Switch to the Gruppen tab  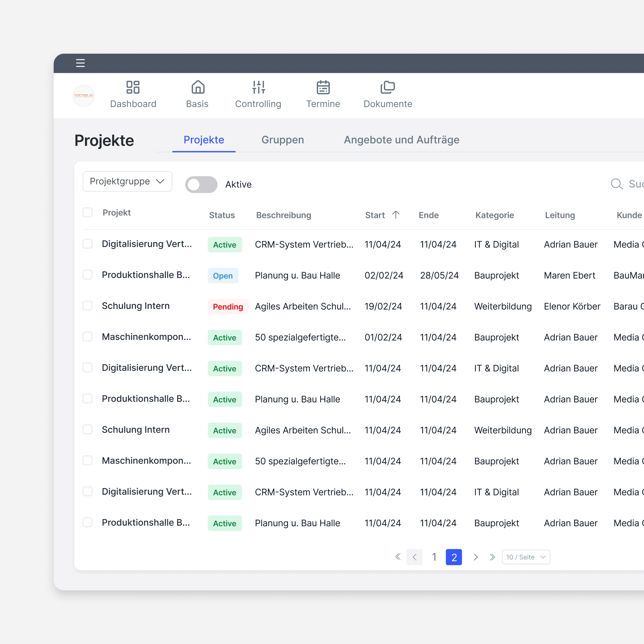coord(282,140)
